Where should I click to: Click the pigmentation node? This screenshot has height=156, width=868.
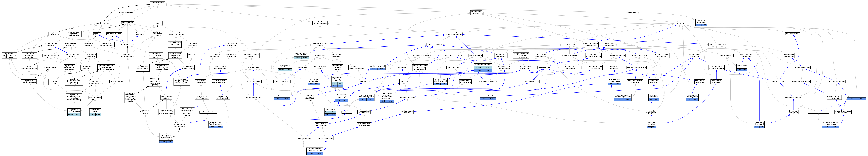tap(632, 12)
